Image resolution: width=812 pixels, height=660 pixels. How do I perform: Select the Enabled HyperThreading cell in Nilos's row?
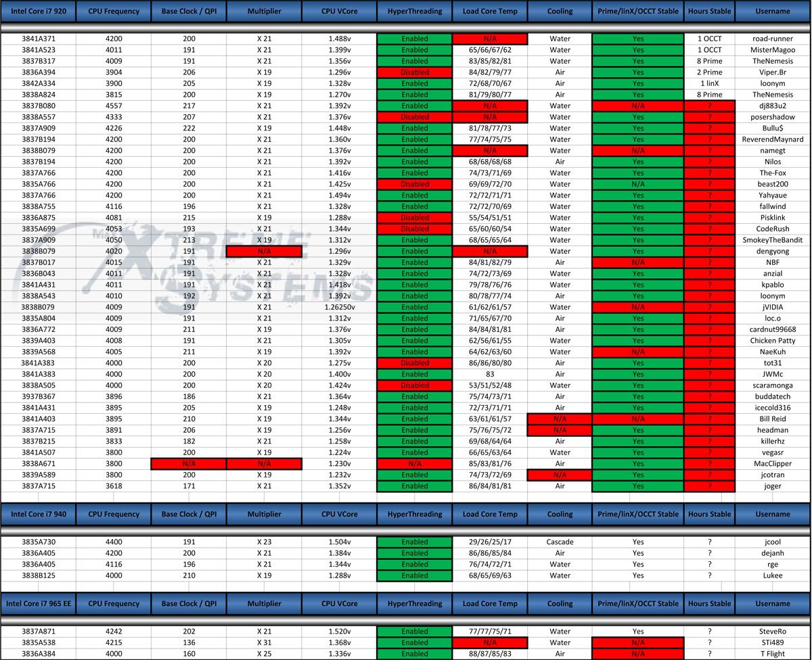click(x=415, y=162)
